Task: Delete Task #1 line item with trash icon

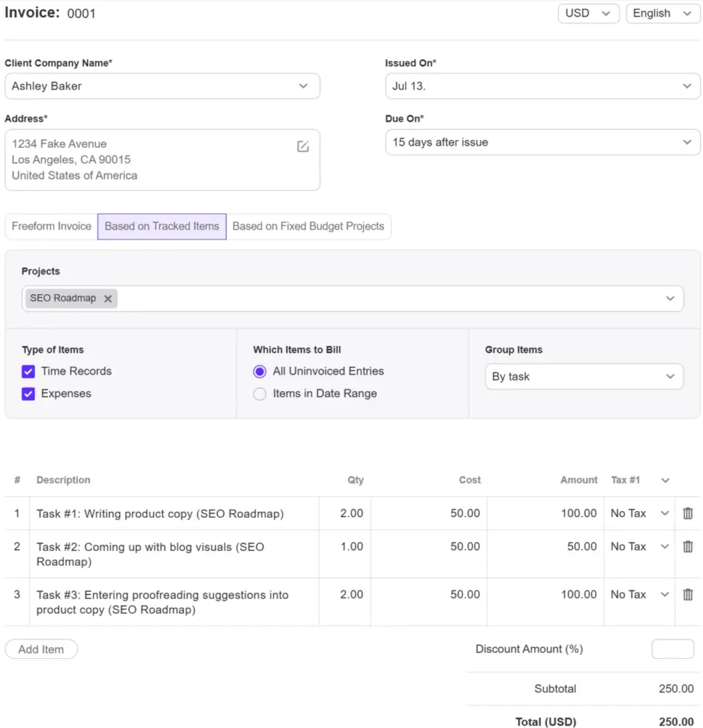Action: [688, 513]
